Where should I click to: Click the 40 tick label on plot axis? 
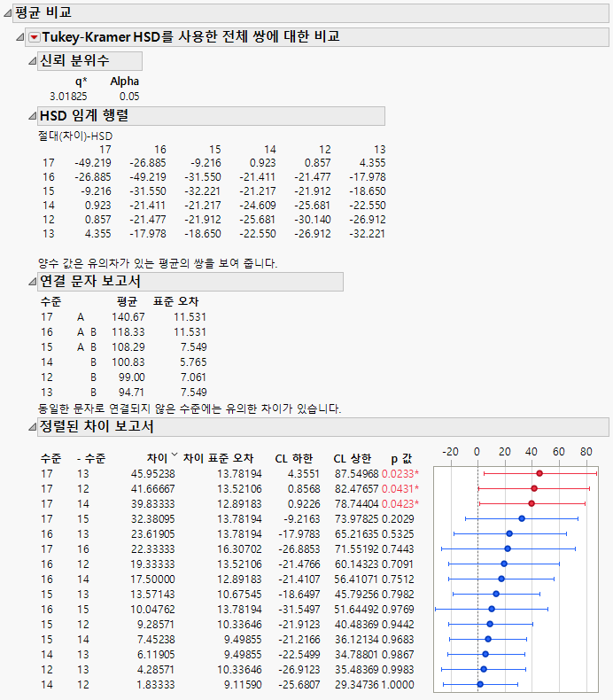[x=532, y=451]
